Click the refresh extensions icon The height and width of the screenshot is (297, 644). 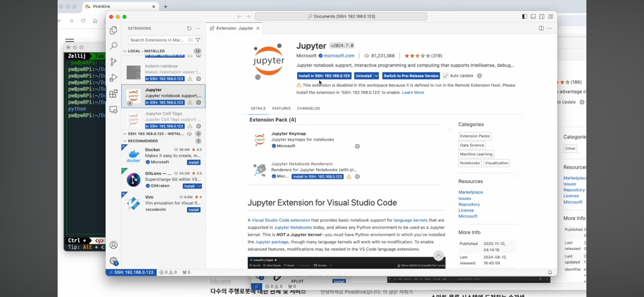point(189,28)
